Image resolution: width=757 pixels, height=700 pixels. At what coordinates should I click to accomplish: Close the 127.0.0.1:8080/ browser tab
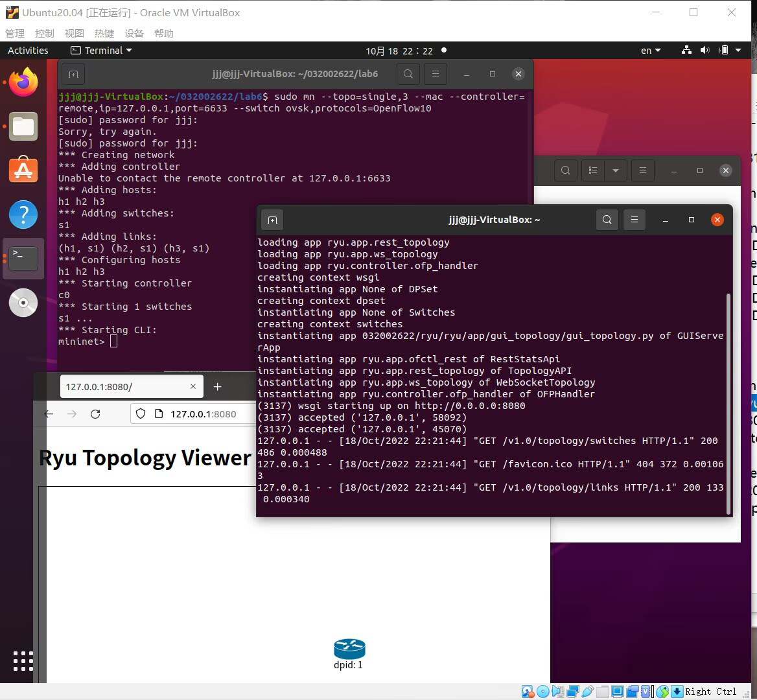click(193, 386)
